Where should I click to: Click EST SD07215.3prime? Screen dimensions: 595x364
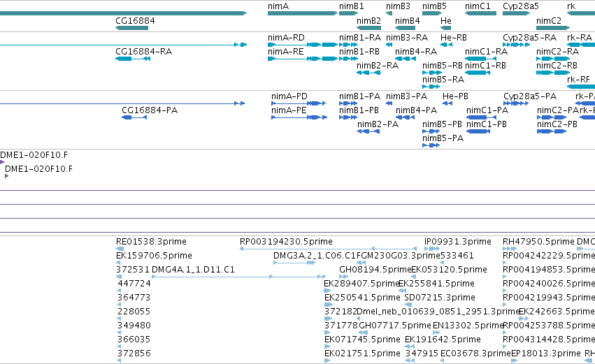(x=407, y=305)
